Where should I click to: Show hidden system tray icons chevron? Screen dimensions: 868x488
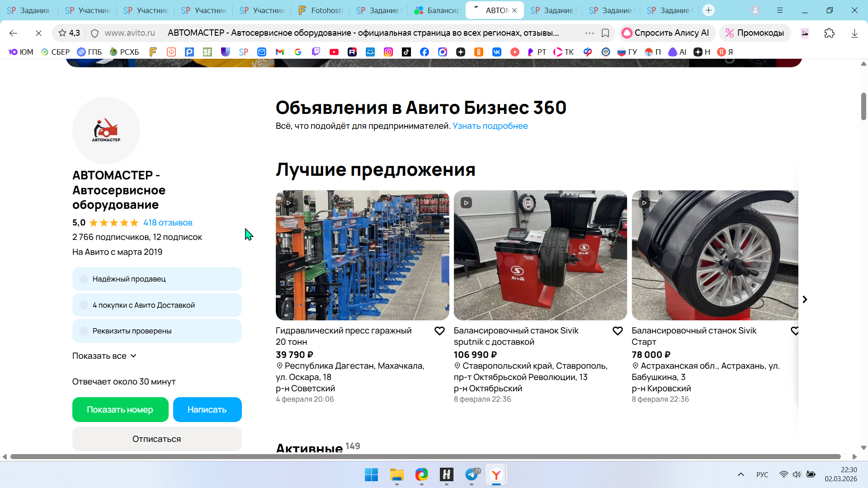point(741,474)
